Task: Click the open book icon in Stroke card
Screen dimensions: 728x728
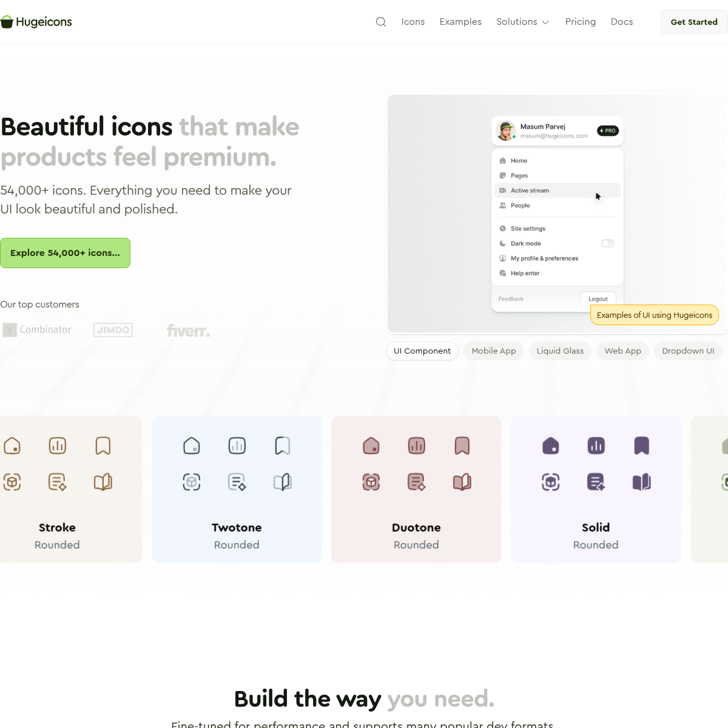Action: (x=103, y=482)
